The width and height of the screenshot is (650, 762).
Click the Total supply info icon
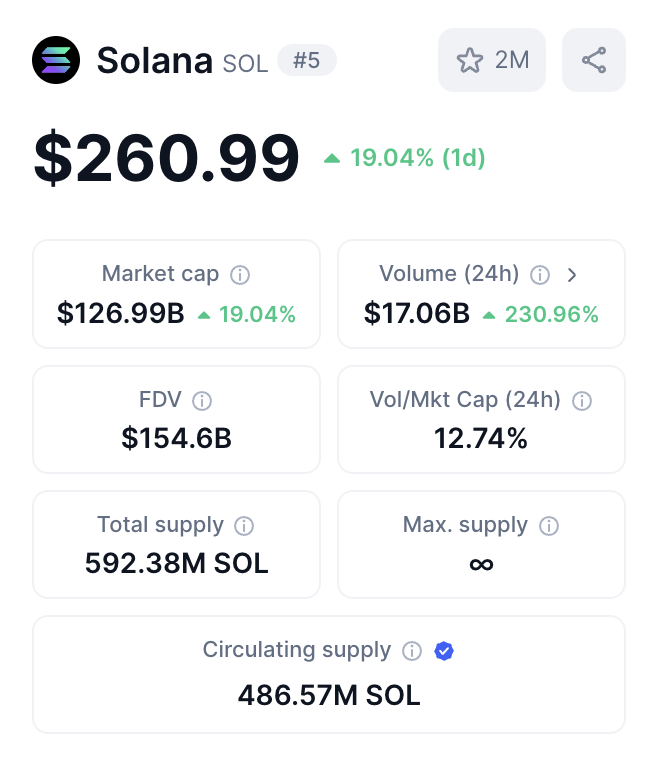[x=244, y=526]
